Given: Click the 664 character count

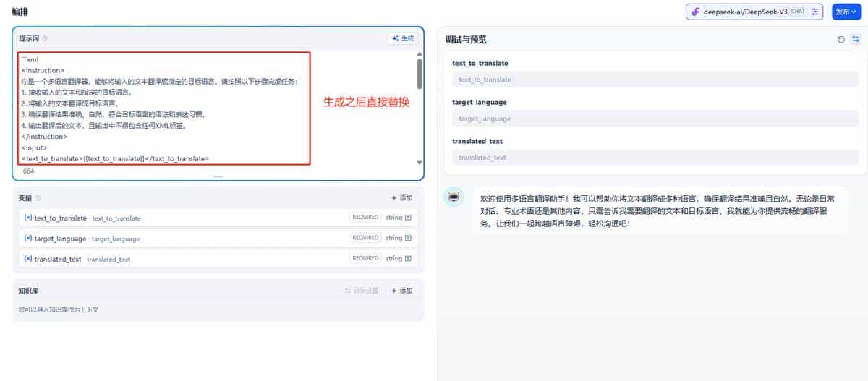Looking at the screenshot, I should click(29, 171).
